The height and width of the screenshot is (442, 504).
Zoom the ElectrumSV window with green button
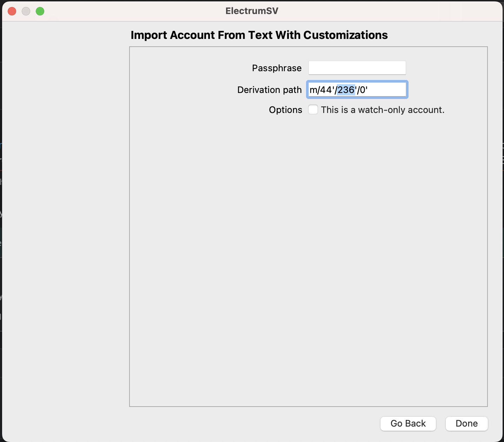(40, 11)
